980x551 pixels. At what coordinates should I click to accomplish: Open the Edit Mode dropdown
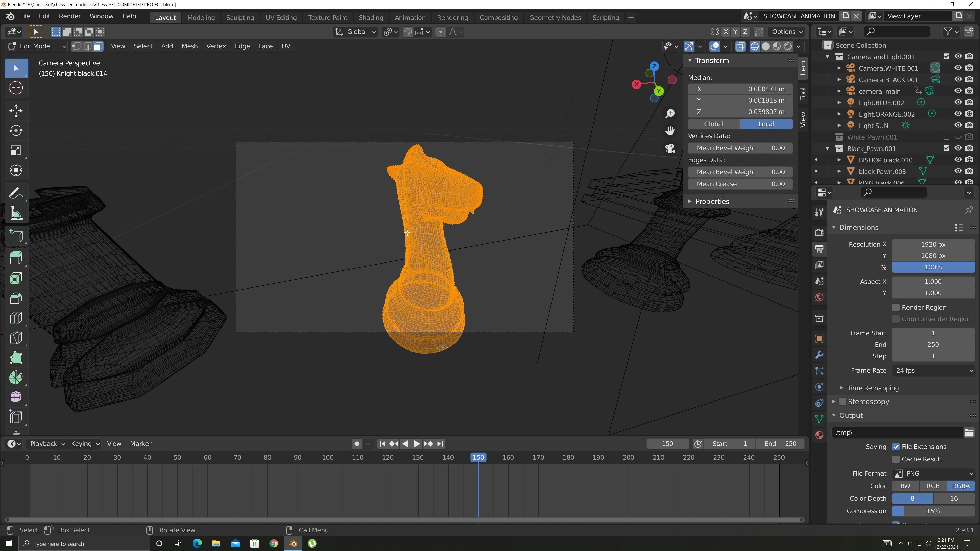[37, 46]
